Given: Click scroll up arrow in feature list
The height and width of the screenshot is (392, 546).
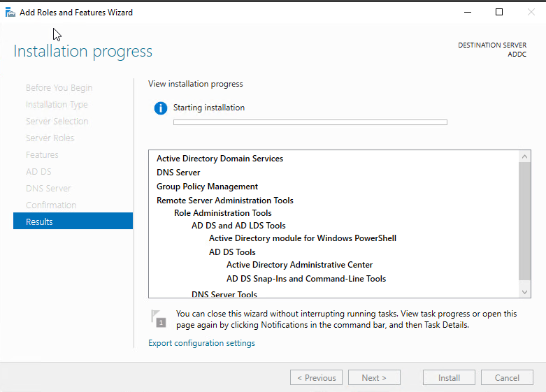Looking at the screenshot, I should [x=525, y=157].
